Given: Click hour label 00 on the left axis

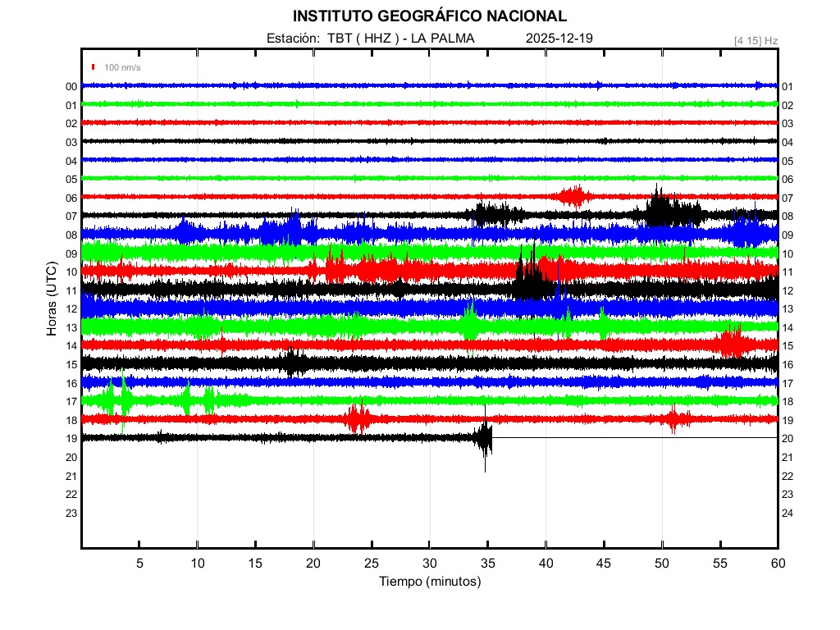Looking at the screenshot, I should point(71,86).
